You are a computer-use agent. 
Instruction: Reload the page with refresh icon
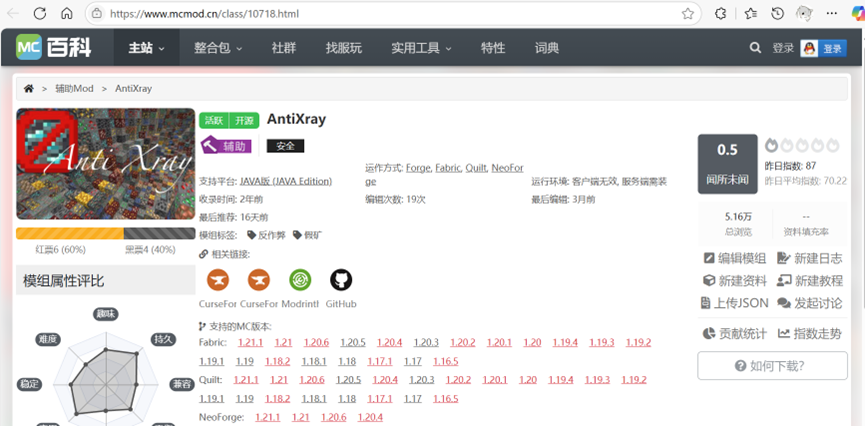(40, 14)
